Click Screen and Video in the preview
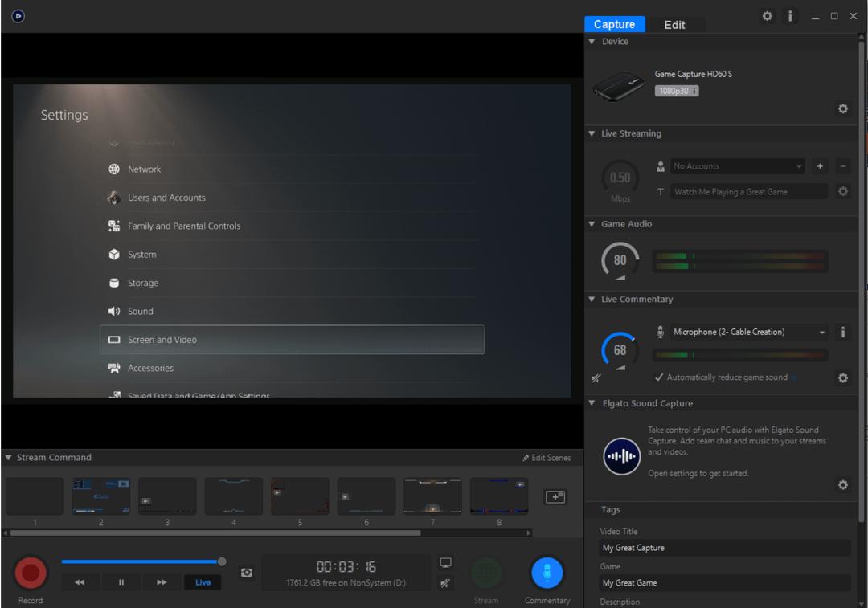This screenshot has height=608, width=868. pyautogui.click(x=293, y=340)
